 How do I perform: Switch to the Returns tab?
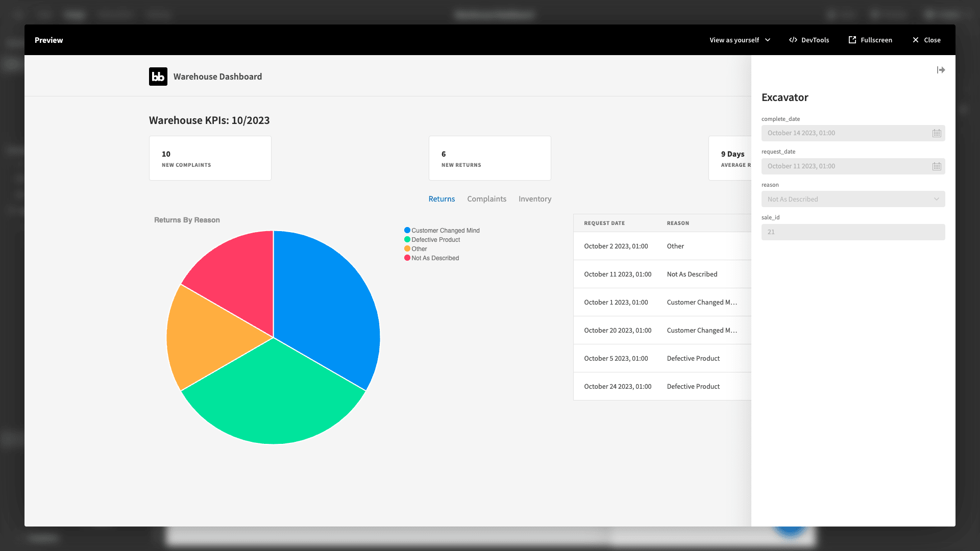click(x=442, y=199)
